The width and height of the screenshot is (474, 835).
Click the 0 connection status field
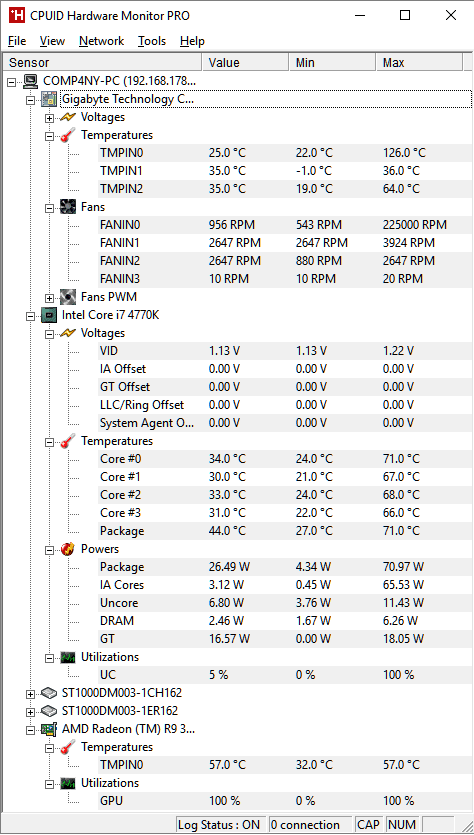[x=310, y=824]
